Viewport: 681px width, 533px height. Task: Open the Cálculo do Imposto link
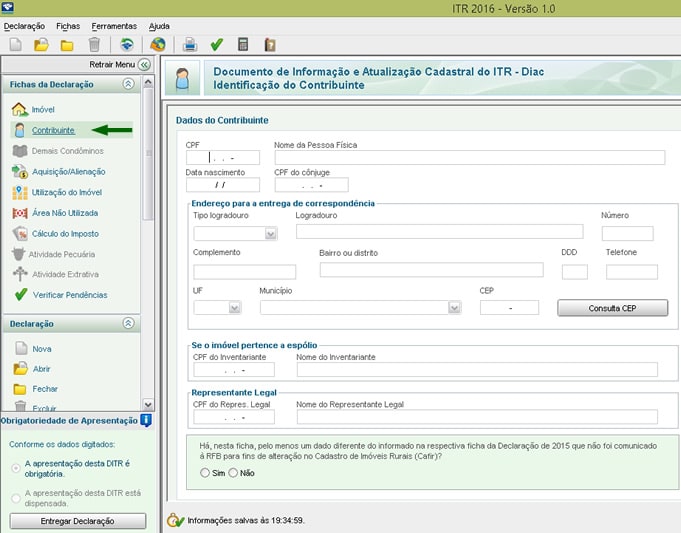coord(65,234)
